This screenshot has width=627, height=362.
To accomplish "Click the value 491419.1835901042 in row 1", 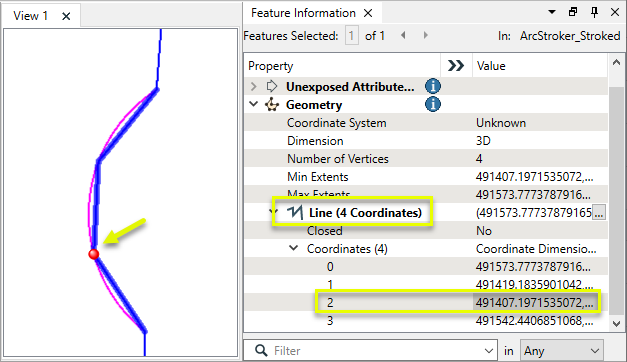I will click(534, 285).
